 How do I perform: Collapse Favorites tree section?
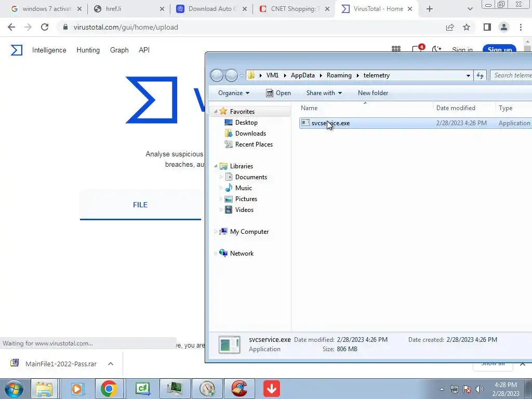216,112
